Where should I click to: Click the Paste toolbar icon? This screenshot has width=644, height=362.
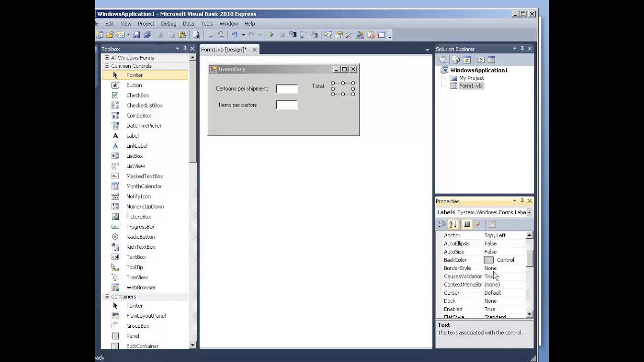click(x=182, y=35)
